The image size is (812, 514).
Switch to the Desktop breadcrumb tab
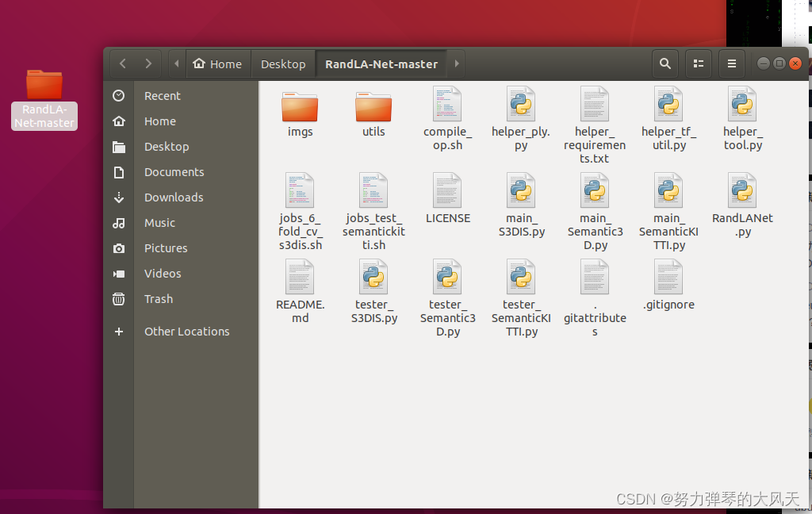click(x=283, y=63)
